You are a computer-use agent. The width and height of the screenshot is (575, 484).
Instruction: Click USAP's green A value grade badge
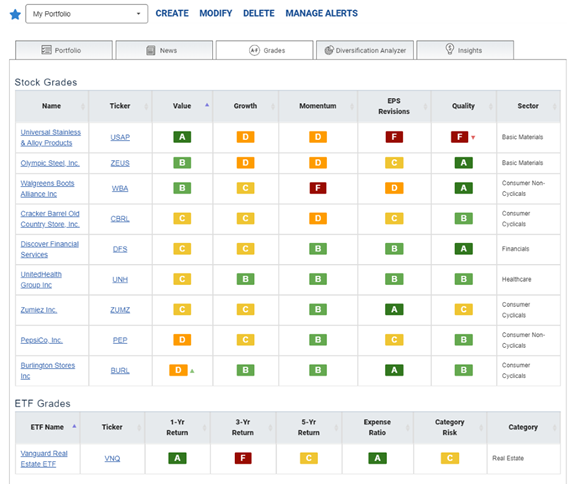(x=182, y=137)
